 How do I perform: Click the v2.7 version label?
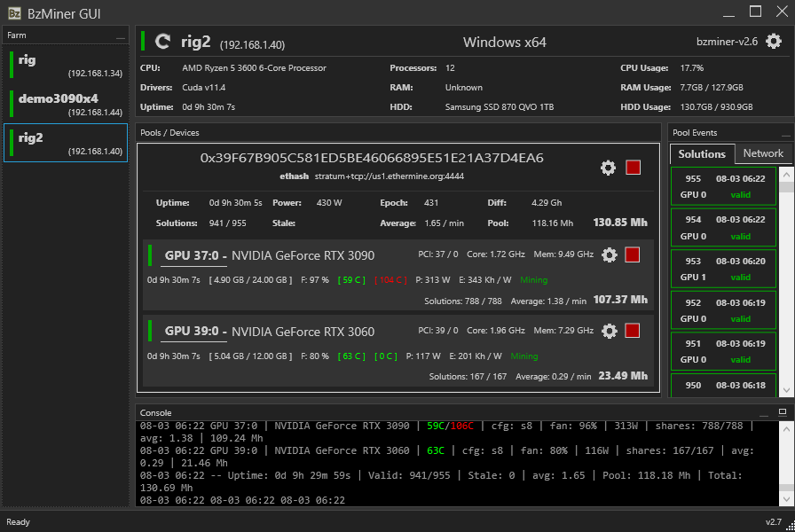(x=773, y=522)
